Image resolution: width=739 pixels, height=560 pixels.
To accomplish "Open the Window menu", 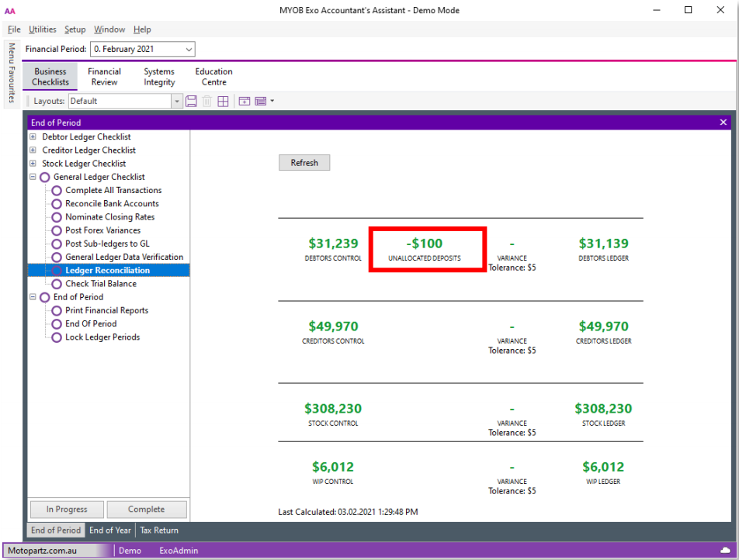I will [109, 29].
